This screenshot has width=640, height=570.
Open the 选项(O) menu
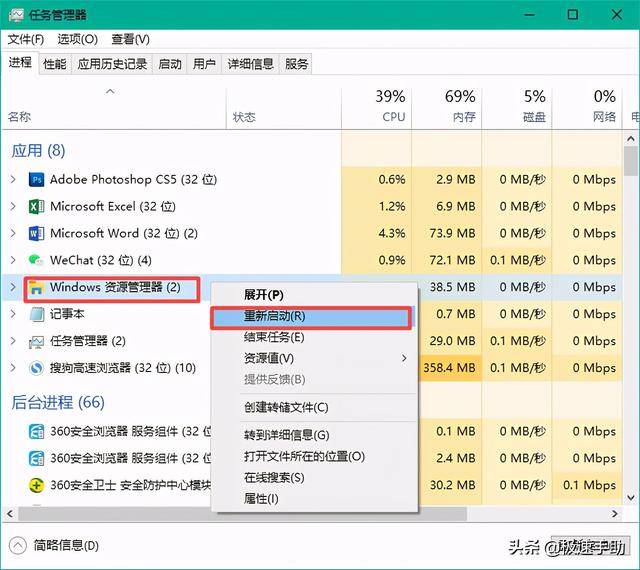[78, 39]
